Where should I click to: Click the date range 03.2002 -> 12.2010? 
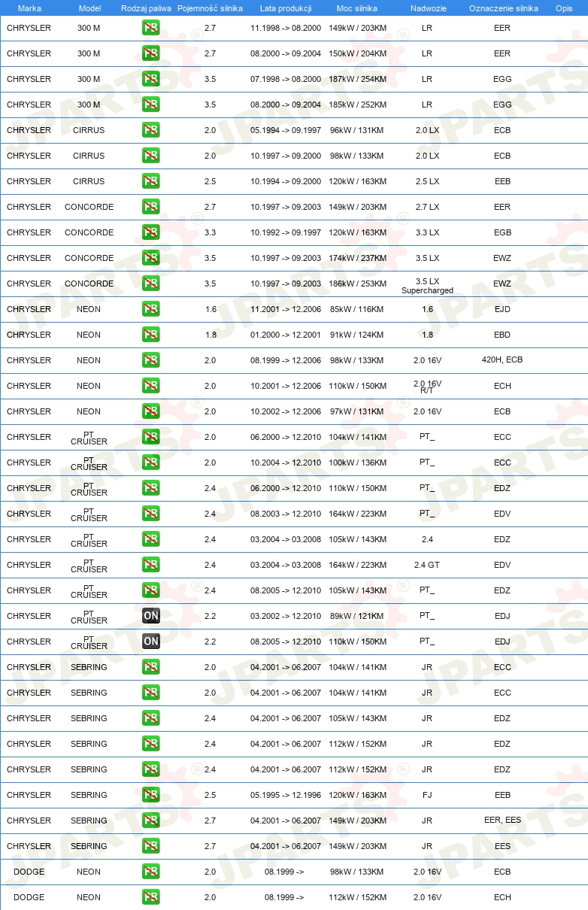click(x=286, y=616)
